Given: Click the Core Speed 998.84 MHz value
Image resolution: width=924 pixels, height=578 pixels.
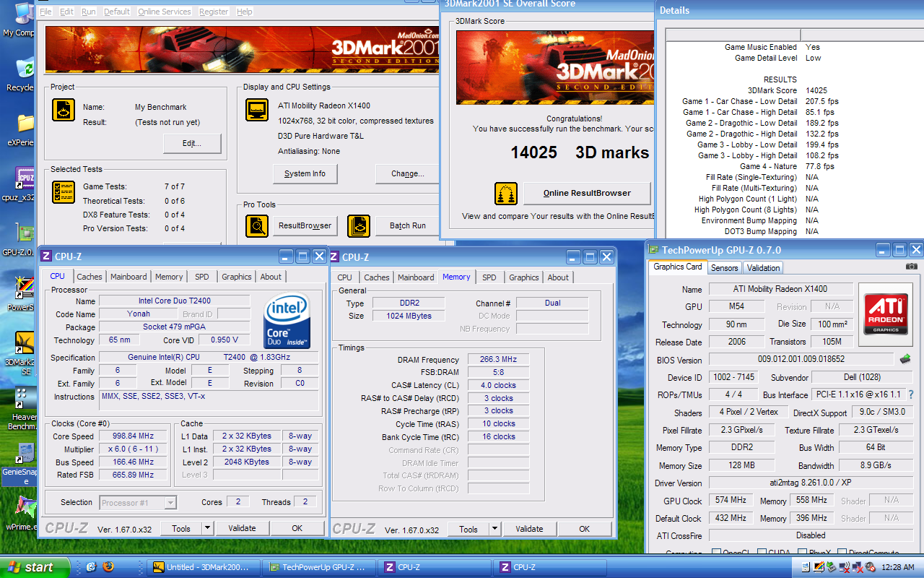Looking at the screenshot, I should click(134, 436).
